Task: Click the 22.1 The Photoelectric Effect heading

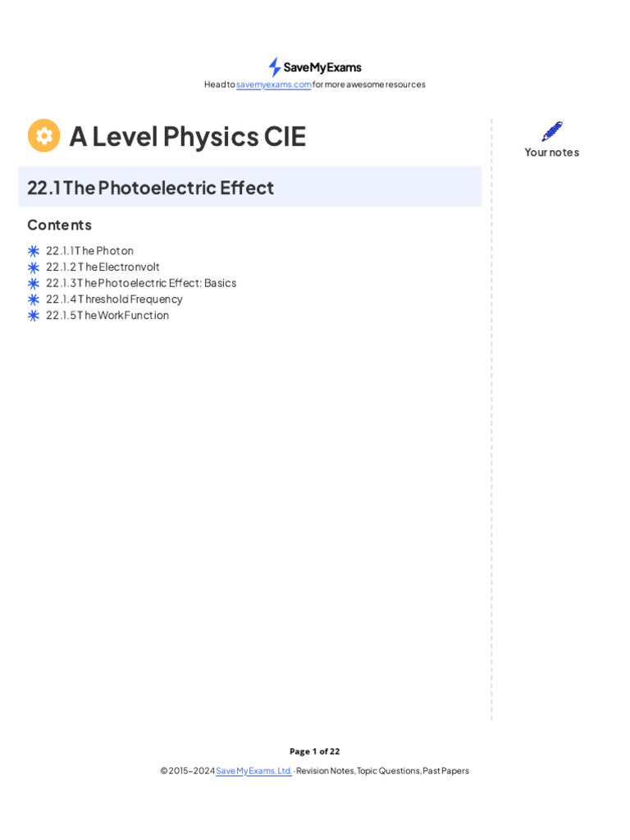Action: pos(151,188)
